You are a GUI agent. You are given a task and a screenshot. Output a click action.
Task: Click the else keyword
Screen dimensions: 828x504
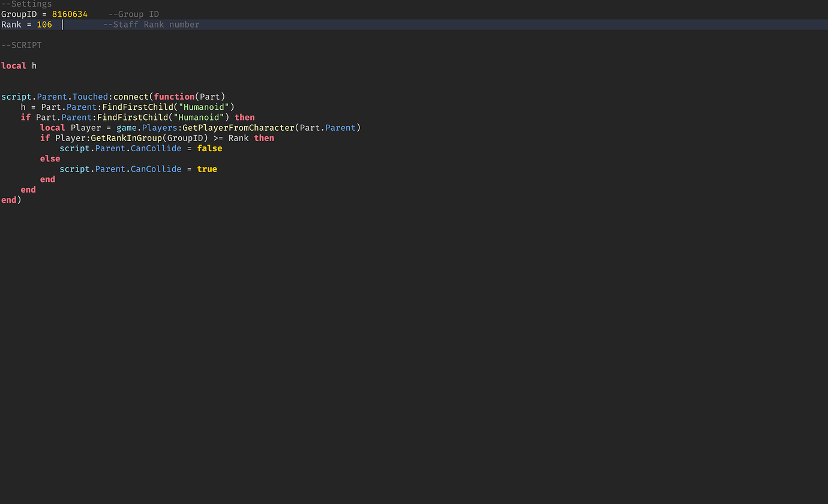pos(50,158)
